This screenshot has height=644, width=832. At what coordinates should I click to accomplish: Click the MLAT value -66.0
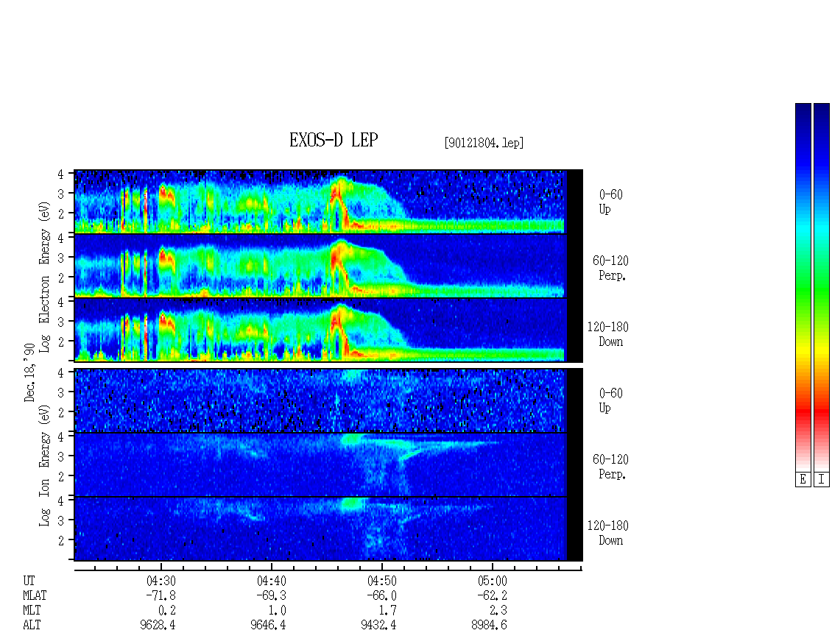pyautogui.click(x=381, y=595)
